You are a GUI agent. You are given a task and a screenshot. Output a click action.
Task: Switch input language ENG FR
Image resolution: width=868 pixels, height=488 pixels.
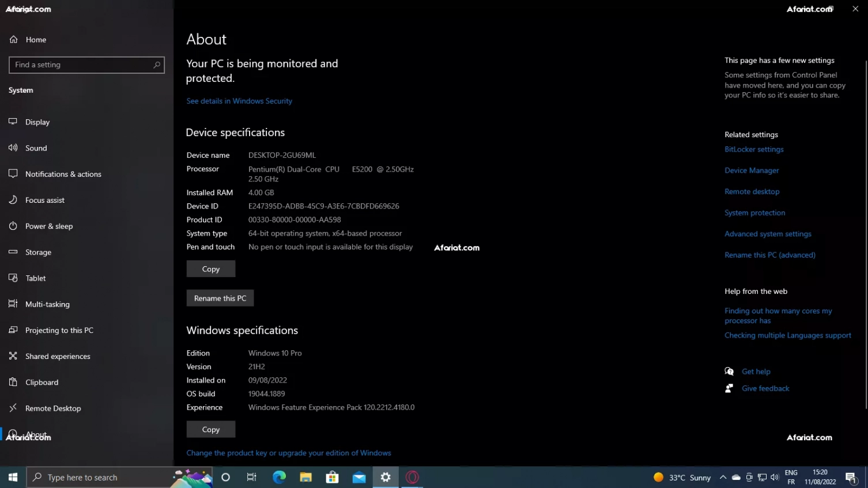791,477
